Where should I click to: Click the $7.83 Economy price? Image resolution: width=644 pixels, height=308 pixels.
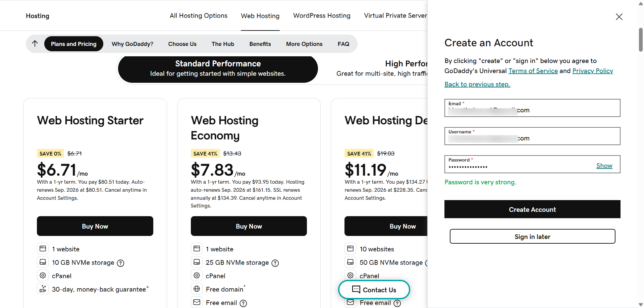[212, 170]
